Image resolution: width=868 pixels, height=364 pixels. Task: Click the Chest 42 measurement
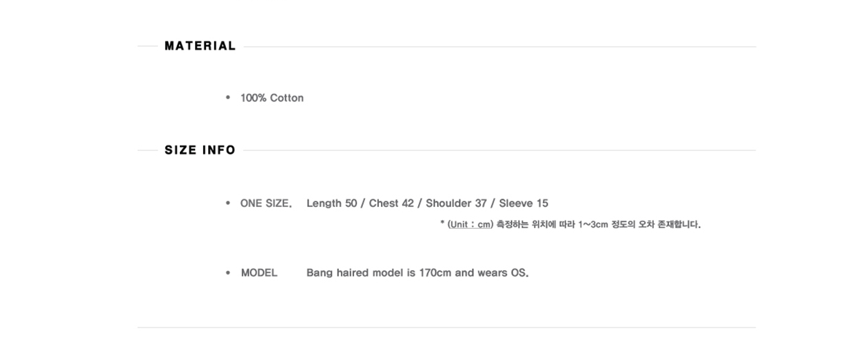(x=391, y=203)
